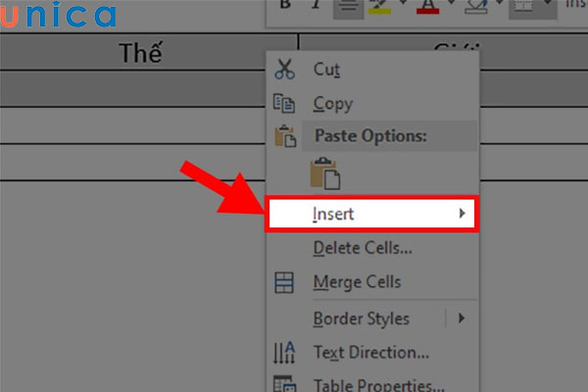This screenshot has height=392, width=588.
Task: Click the Cut scissors icon
Action: tap(285, 70)
